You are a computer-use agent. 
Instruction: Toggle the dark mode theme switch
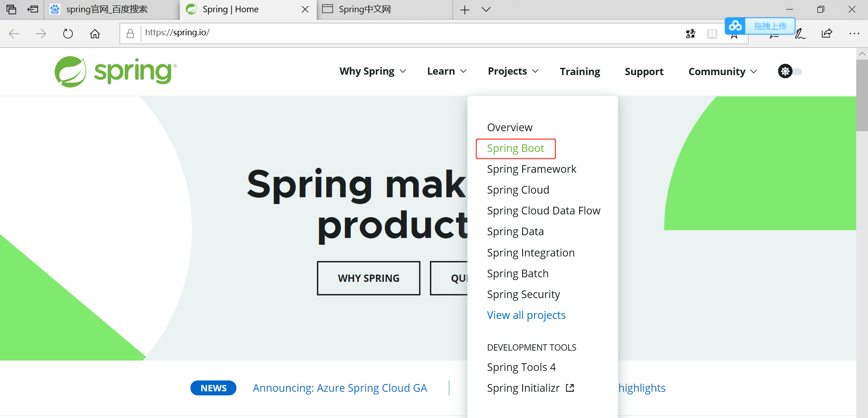tap(790, 71)
